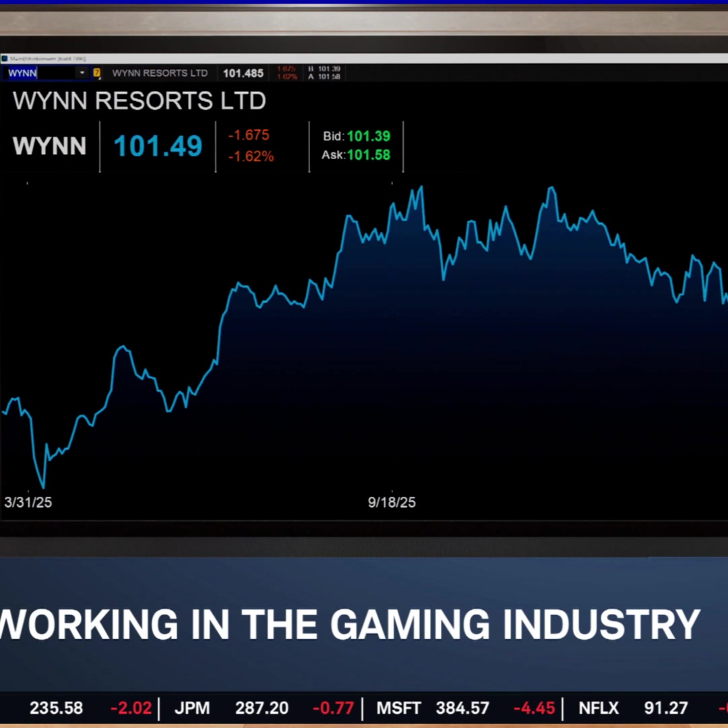Select small WYNN RESORTS LTD toolbar label
728x728 pixels.
(x=160, y=73)
